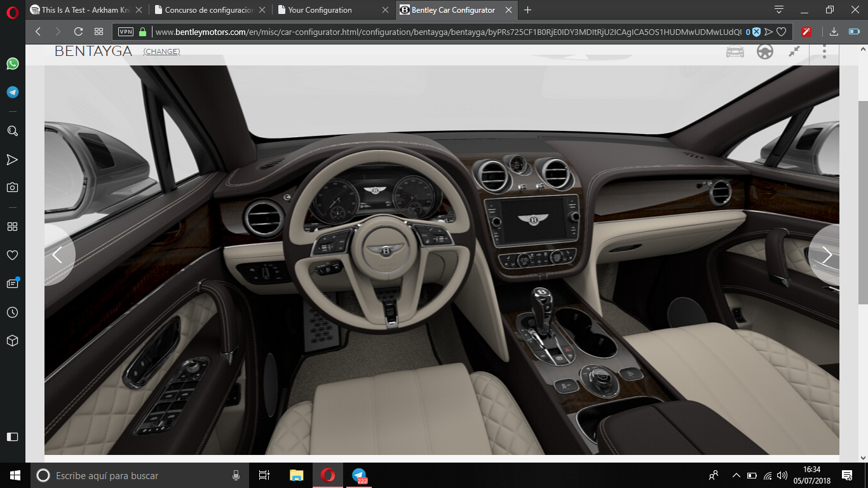Expand the hidden system tray icons
868x488 pixels.
(736, 475)
